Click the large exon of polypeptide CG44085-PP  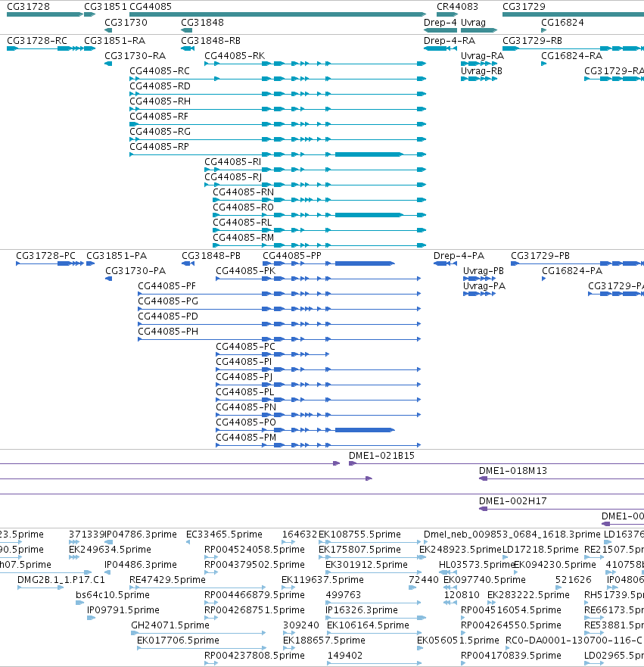[365, 263]
